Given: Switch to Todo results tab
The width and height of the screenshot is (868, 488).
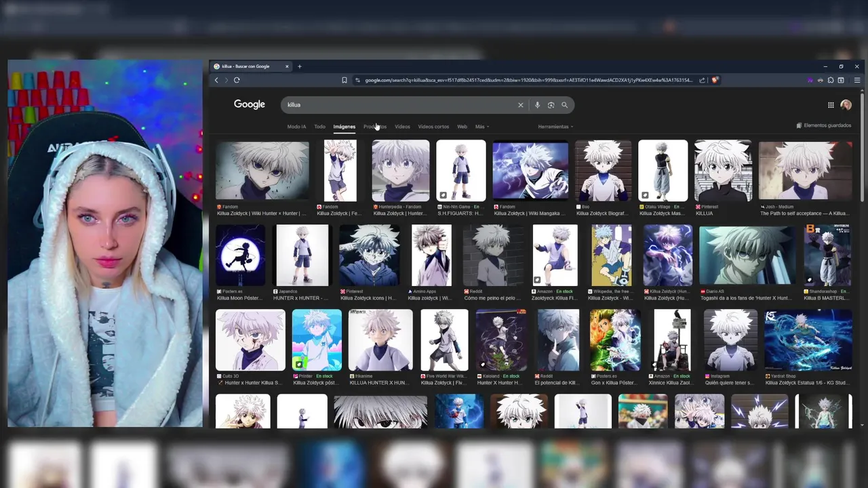Looking at the screenshot, I should pos(319,127).
